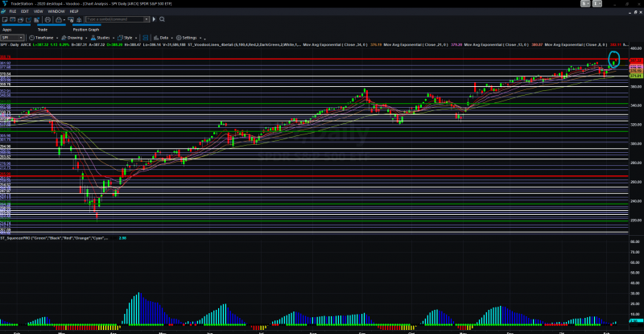The height and width of the screenshot is (334, 644).
Task: Open the EDIT menu
Action: point(25,11)
